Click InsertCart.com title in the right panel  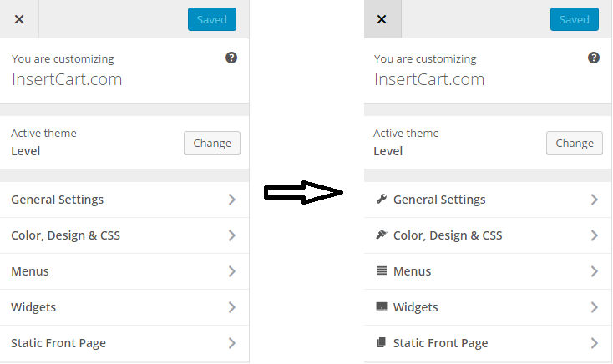click(x=429, y=80)
